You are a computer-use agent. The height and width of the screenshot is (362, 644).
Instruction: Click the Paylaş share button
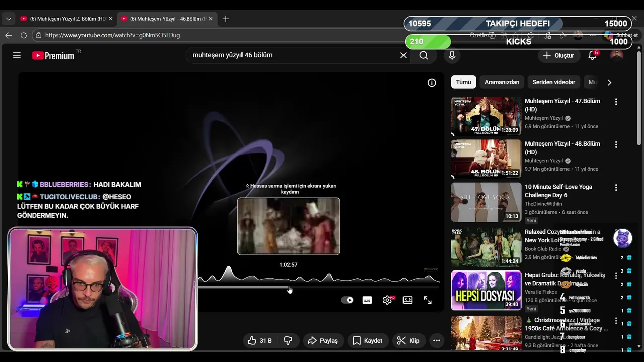tap(323, 341)
